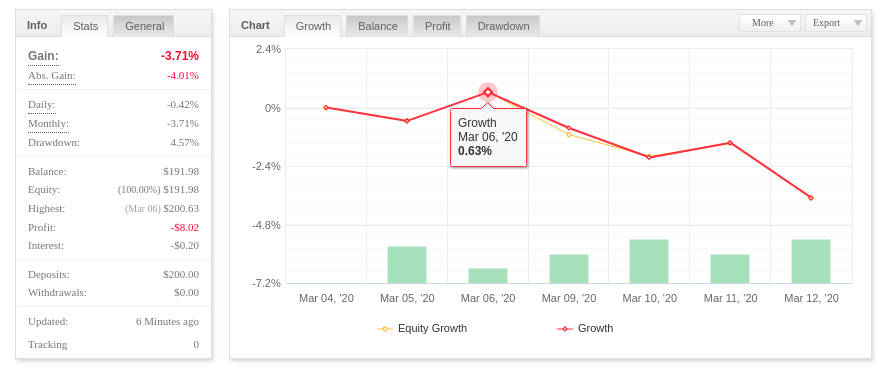Open the Profit chart tab
The width and height of the screenshot is (887, 376).
(x=437, y=26)
